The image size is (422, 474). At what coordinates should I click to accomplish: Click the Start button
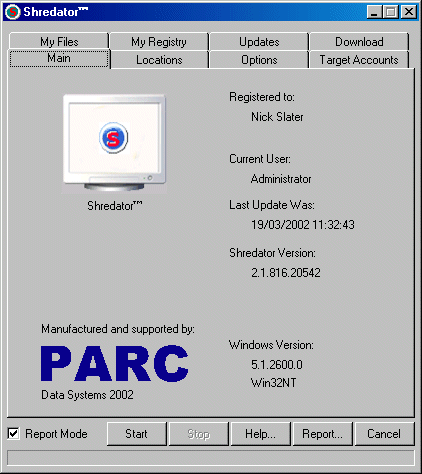[x=136, y=434]
